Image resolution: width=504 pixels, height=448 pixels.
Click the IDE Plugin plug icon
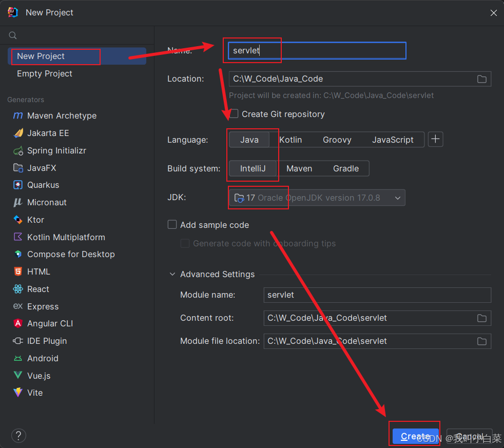pyautogui.click(x=18, y=341)
